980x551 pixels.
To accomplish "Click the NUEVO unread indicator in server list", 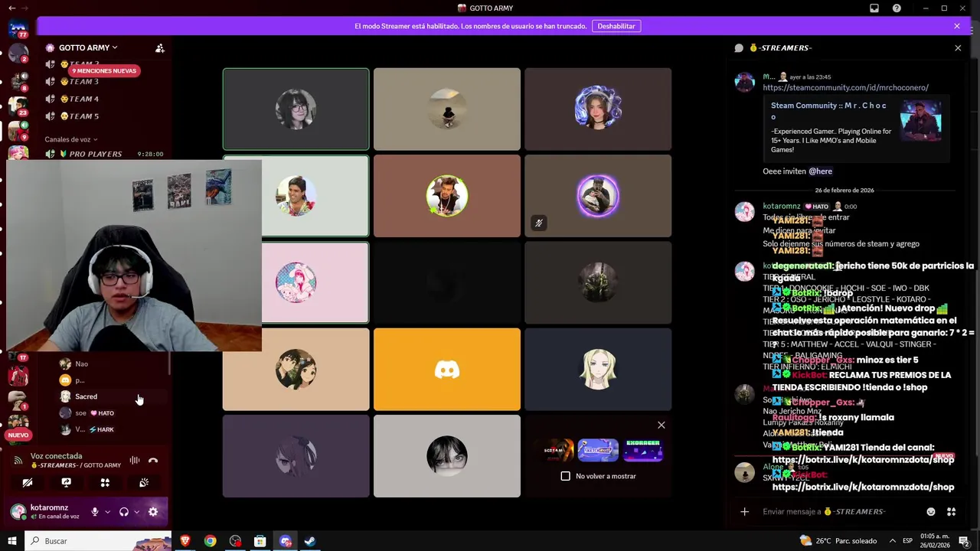I will click(x=18, y=435).
